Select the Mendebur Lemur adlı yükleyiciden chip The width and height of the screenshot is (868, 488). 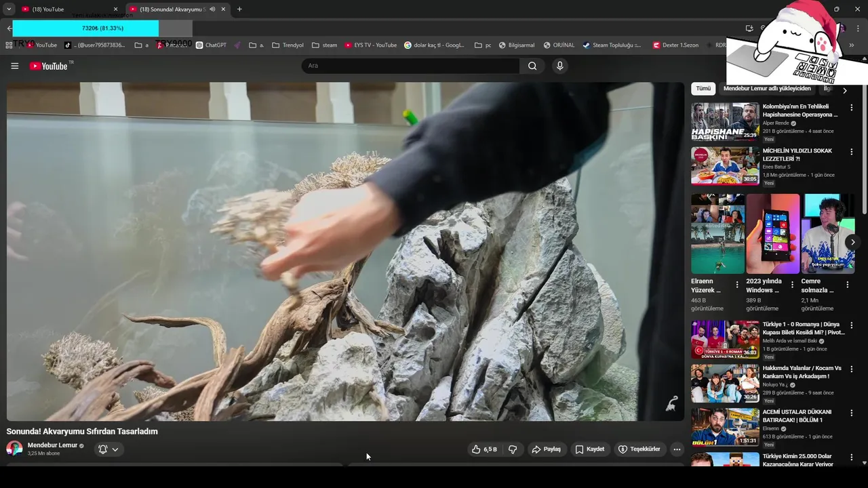coord(767,89)
